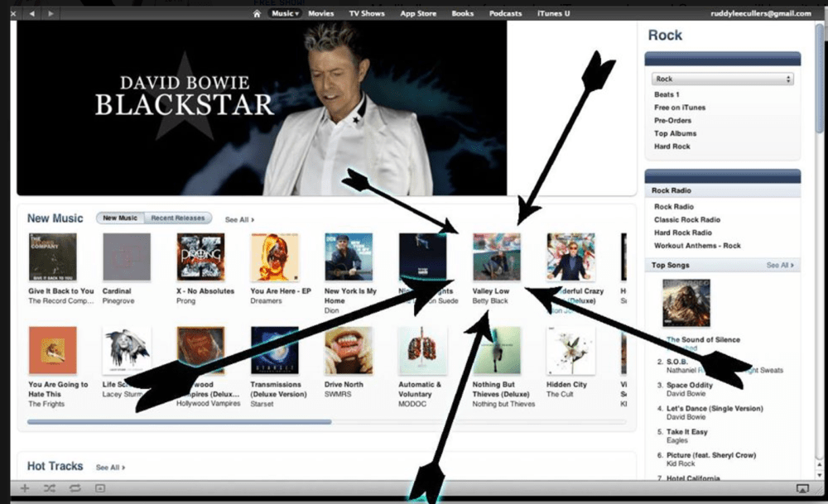Screen dimensions: 828x504
Task: Click the David Bowie Blackstar banner
Action: click(262, 108)
